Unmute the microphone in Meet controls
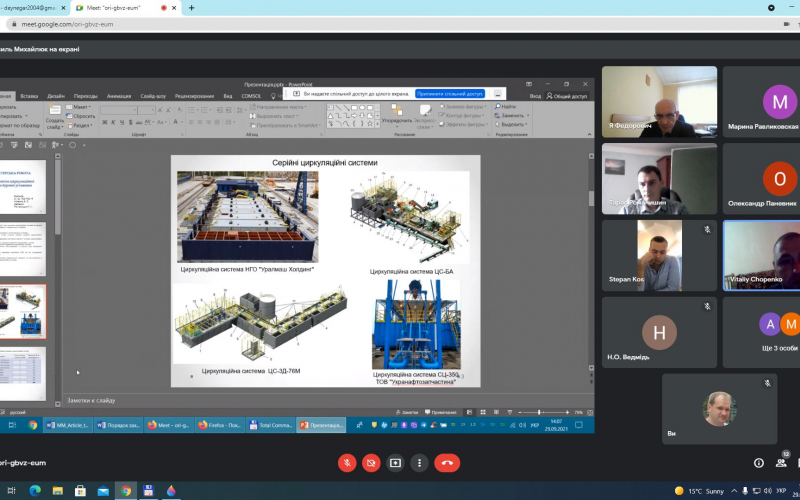800x500 pixels. [347, 463]
